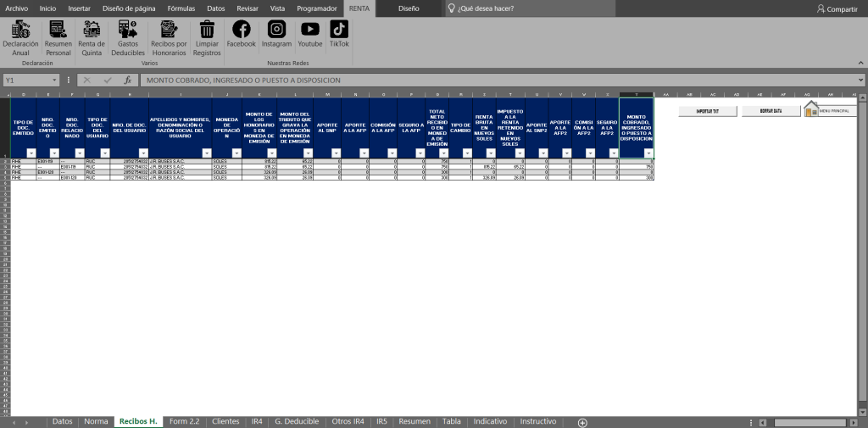The image size is (868, 428).
Task: Add a new sheet with plus icon
Action: click(582, 422)
